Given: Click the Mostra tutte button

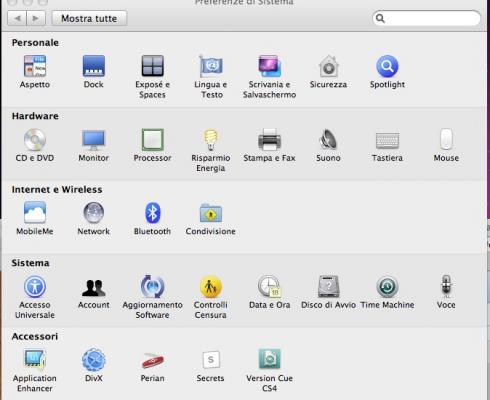Looking at the screenshot, I should pyautogui.click(x=89, y=18).
